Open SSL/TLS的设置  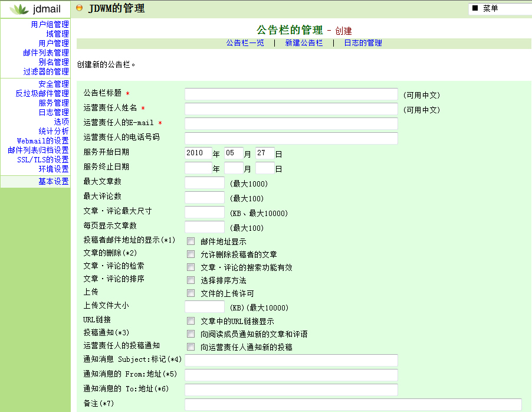(43, 159)
